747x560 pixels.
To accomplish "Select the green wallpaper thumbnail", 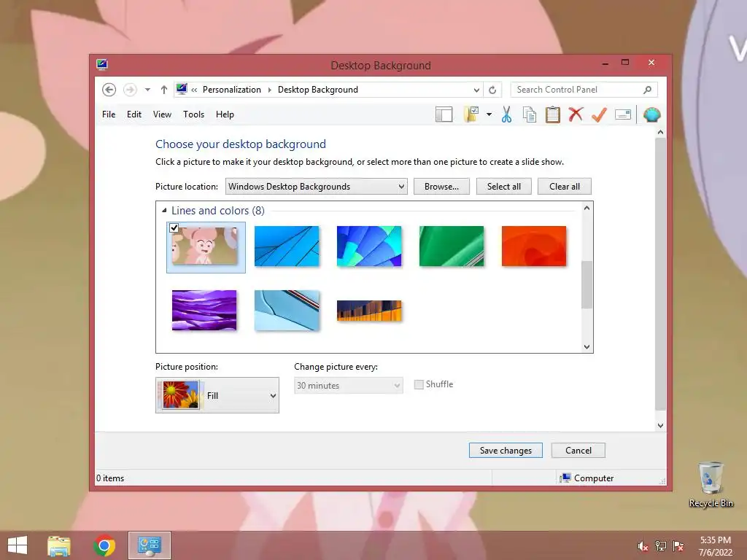I will click(452, 246).
